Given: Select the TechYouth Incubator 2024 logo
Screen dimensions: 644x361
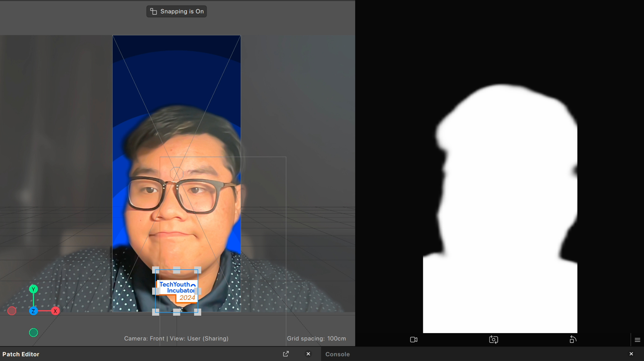Looking at the screenshot, I should 177,291.
